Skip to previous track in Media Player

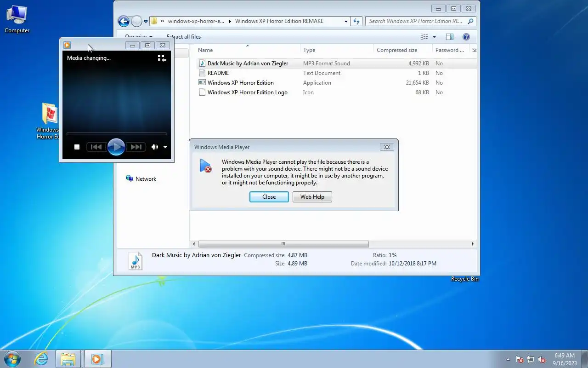click(96, 147)
